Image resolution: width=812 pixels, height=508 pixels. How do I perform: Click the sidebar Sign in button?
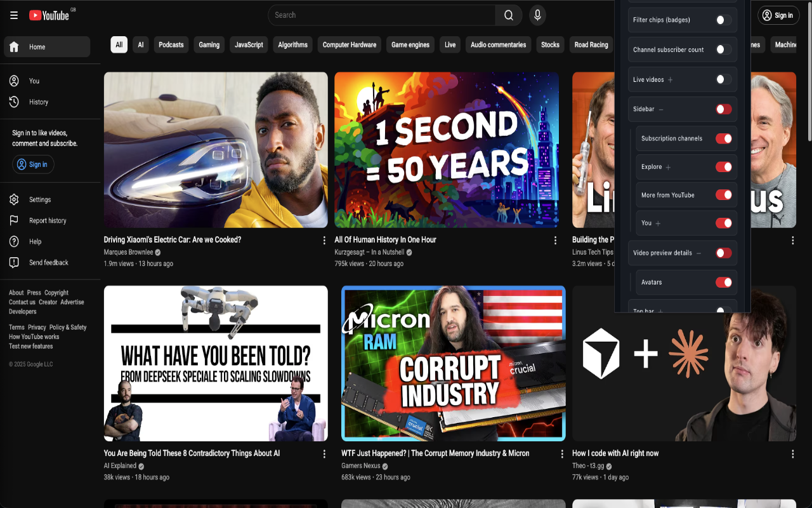coord(33,164)
